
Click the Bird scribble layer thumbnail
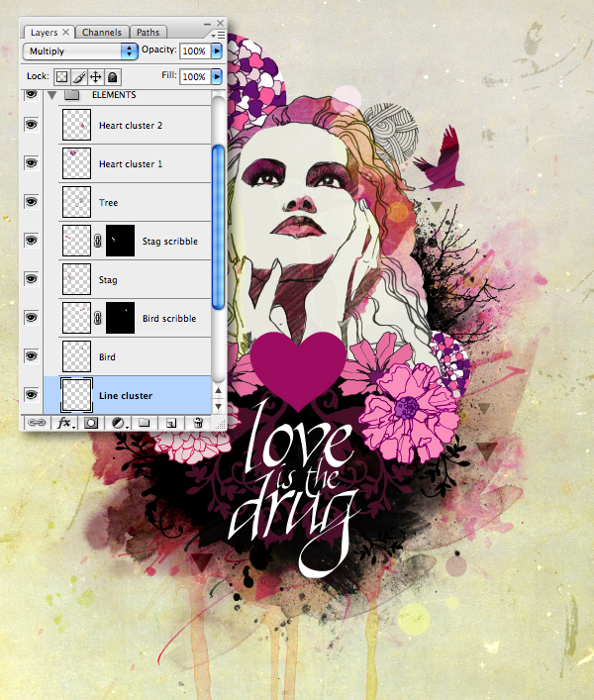pos(76,318)
